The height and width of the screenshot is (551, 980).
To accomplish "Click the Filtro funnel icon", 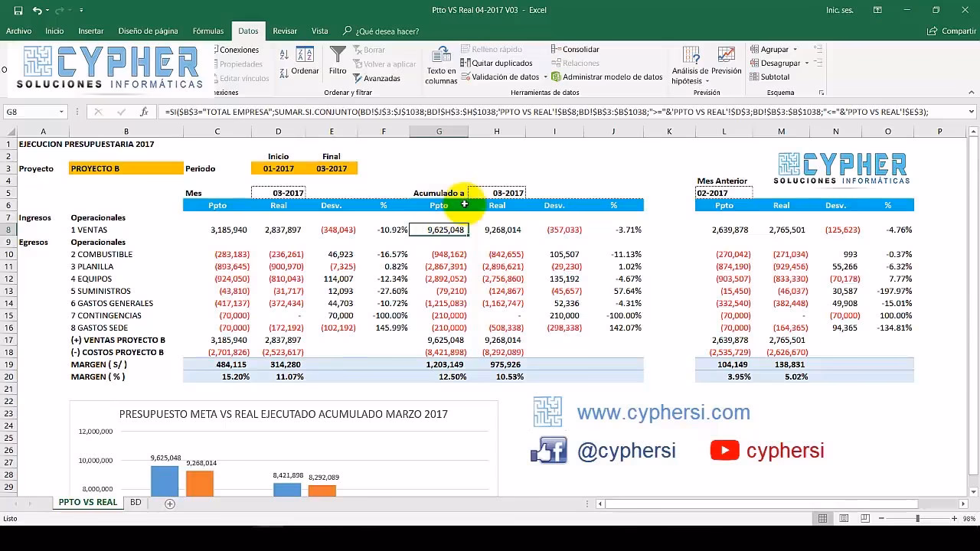I will [338, 61].
